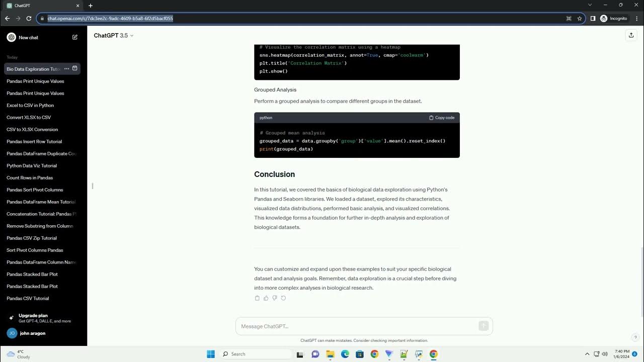
Task: Open Chrome's three-dot menu
Action: pos(636,19)
